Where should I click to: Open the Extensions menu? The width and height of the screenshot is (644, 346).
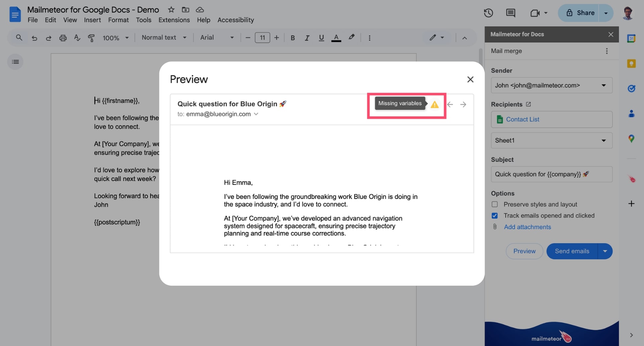coord(174,20)
